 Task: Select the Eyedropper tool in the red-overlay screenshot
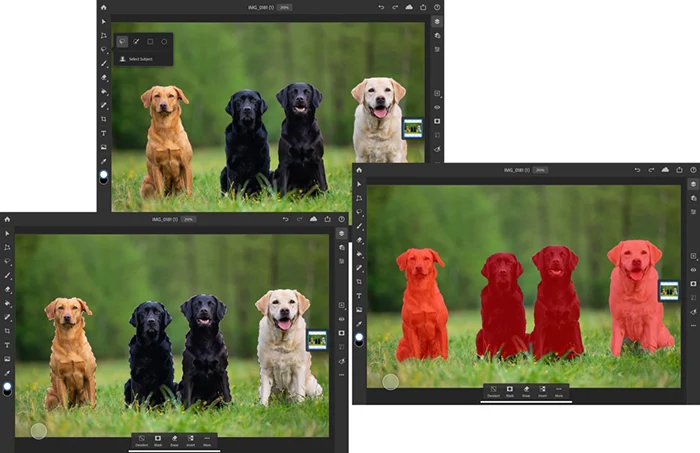359,324
